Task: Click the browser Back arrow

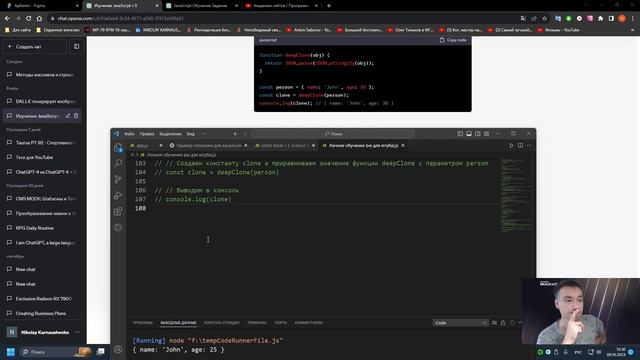Action: click(7, 18)
